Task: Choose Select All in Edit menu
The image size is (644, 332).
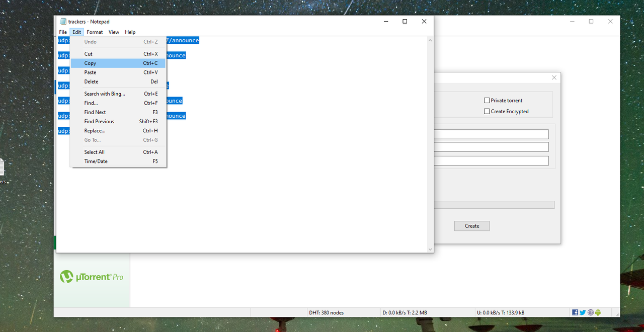Action: 118,152
